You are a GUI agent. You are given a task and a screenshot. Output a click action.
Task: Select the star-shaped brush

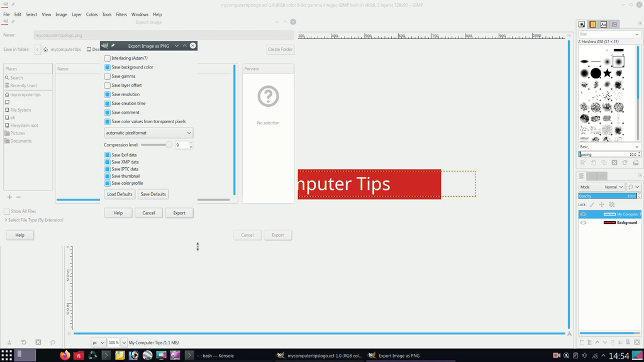[x=608, y=73]
